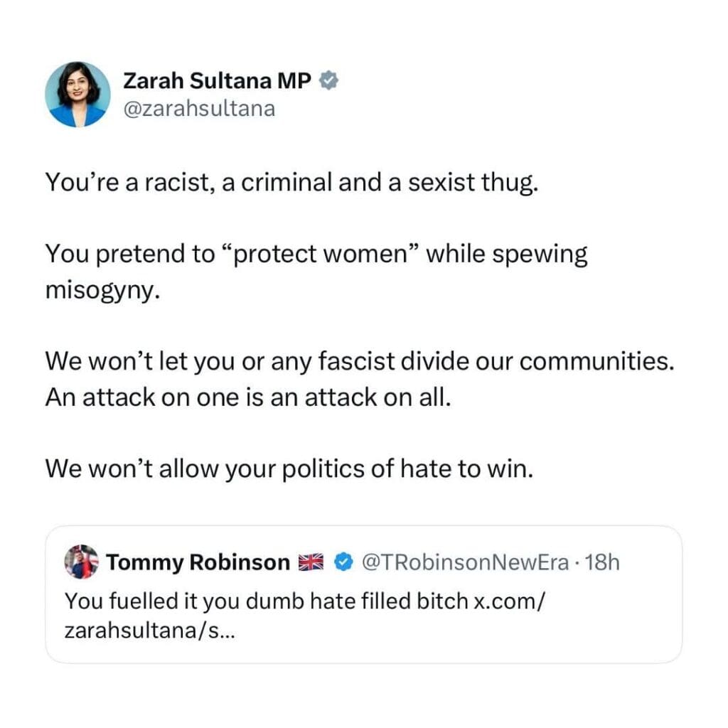Open Zarah Sultana's profile picture
Screen dimensions: 728x728
pyautogui.click(x=77, y=95)
